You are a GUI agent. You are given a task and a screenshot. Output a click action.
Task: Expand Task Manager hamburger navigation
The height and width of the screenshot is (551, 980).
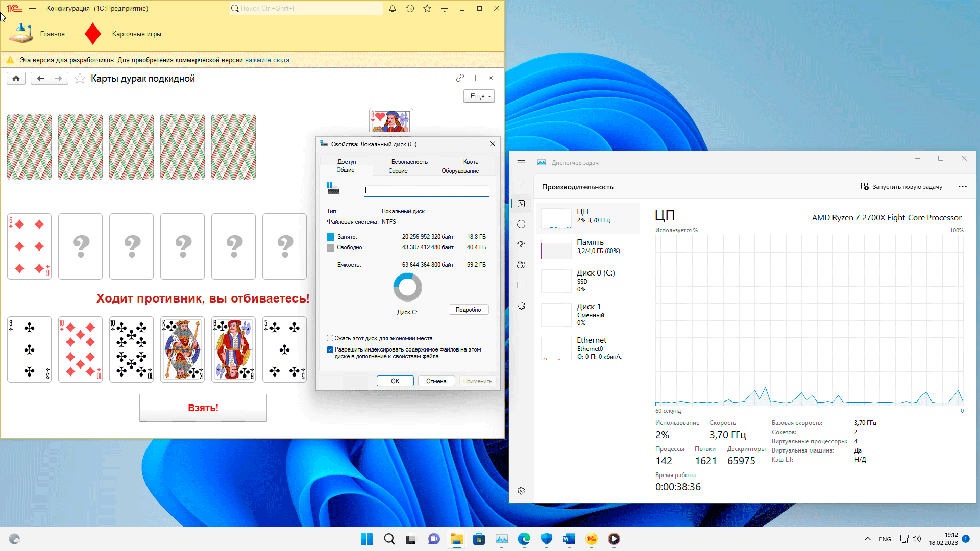click(x=521, y=163)
